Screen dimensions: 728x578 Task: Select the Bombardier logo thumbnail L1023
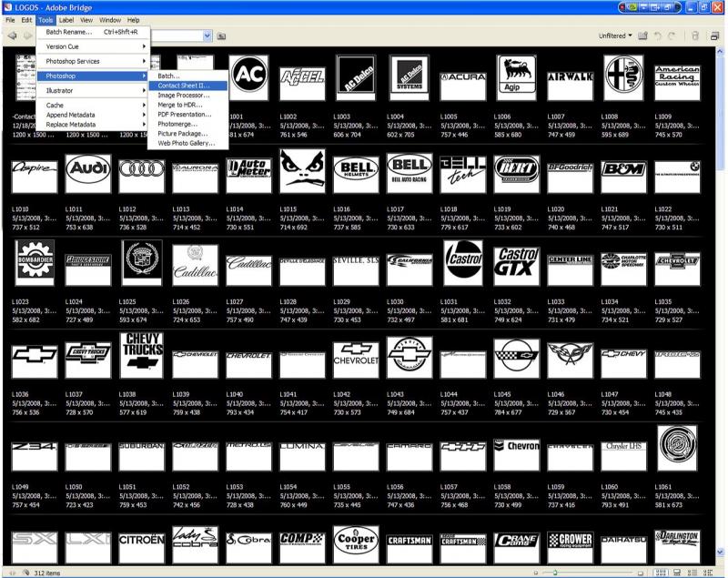(x=35, y=262)
